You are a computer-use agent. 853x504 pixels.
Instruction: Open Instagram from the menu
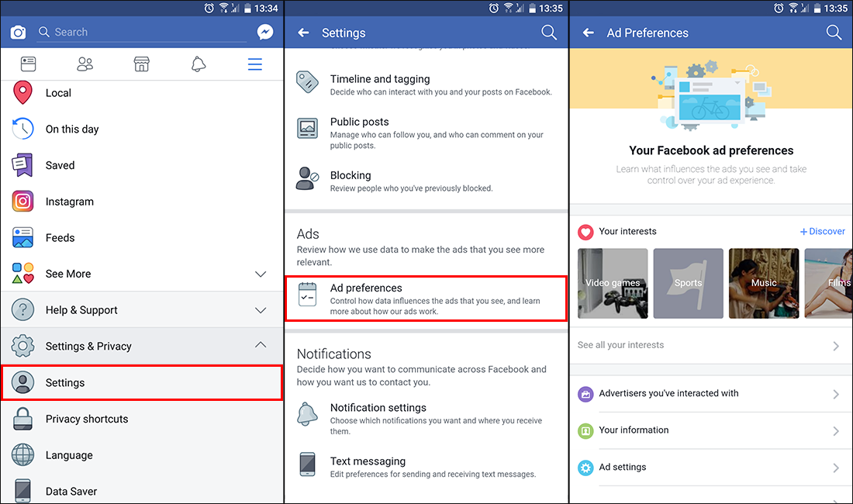142,202
